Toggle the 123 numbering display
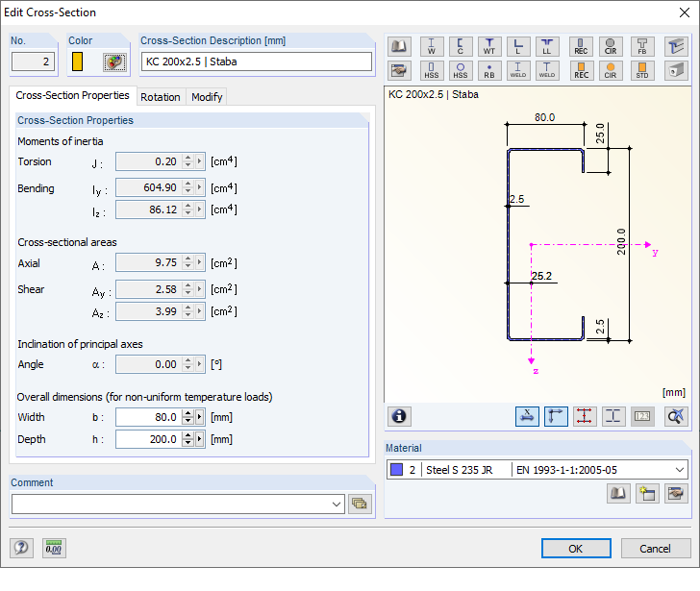 [x=642, y=417]
